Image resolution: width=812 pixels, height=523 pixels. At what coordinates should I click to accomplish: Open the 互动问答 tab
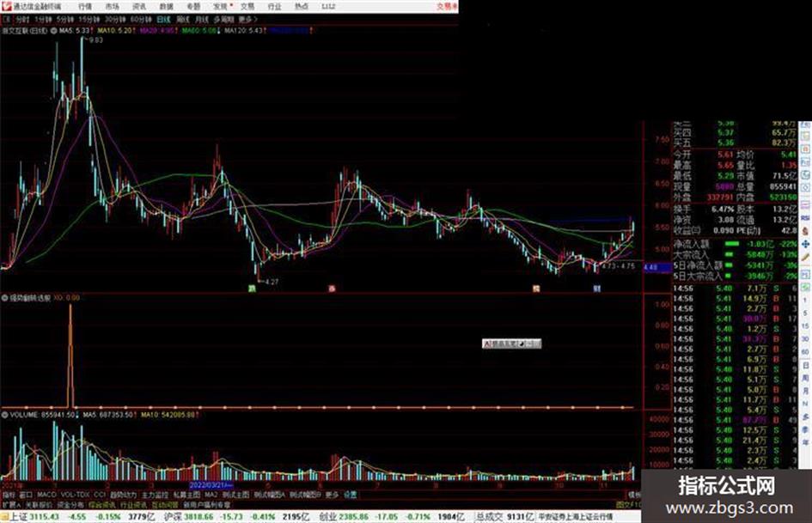(x=165, y=504)
